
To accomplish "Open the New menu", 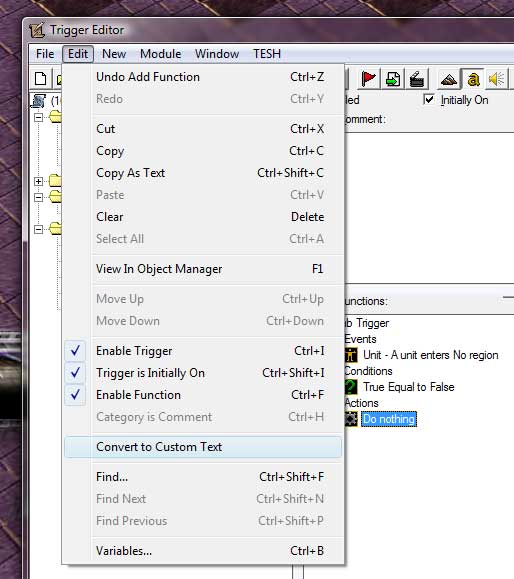I will 114,54.
